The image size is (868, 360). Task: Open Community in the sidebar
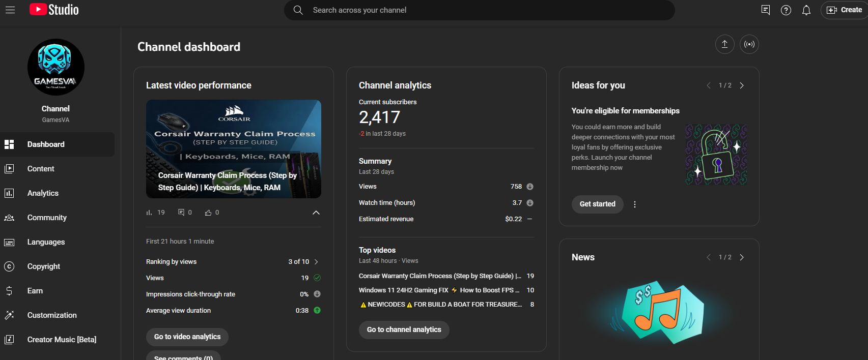pyautogui.click(x=57, y=218)
